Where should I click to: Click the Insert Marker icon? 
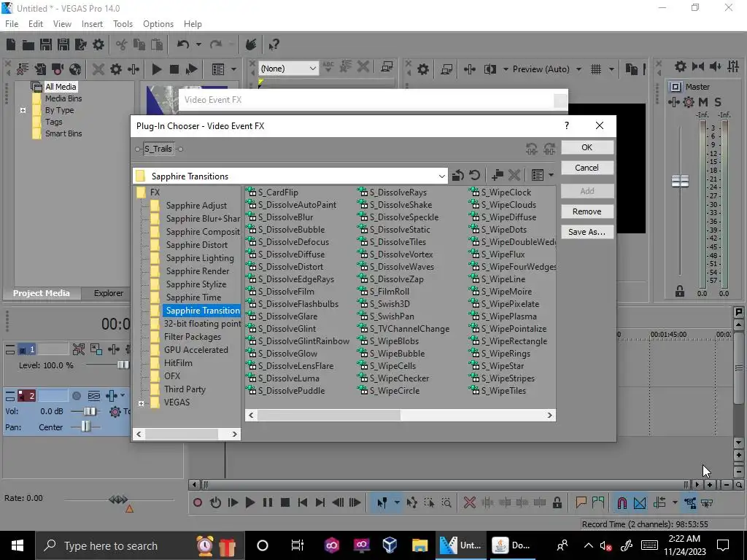[581, 502]
